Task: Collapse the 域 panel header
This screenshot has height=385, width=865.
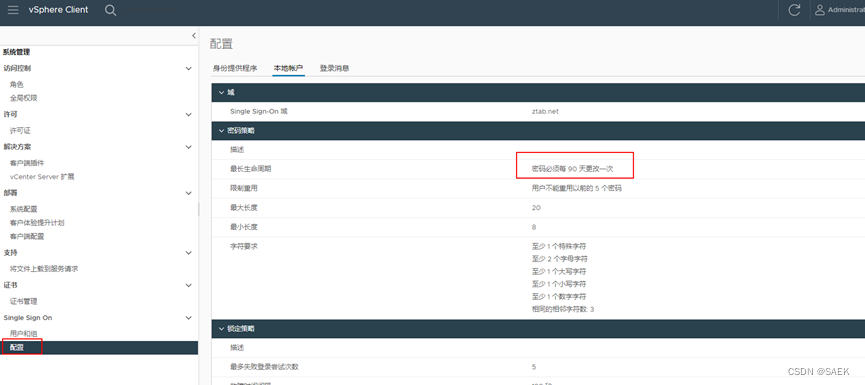Action: [222, 92]
